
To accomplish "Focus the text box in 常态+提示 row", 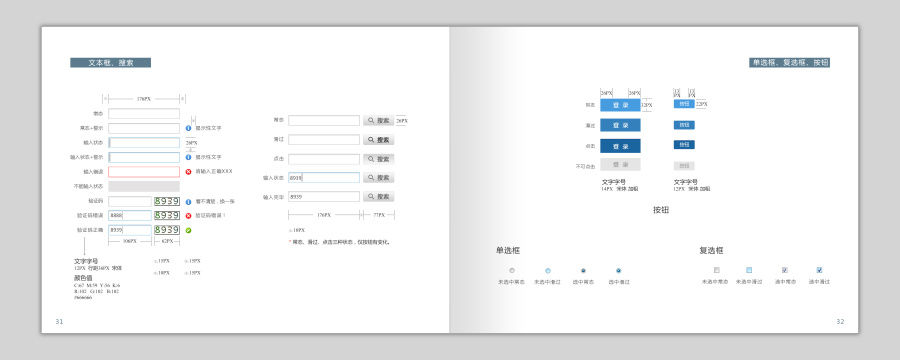I will tap(144, 128).
